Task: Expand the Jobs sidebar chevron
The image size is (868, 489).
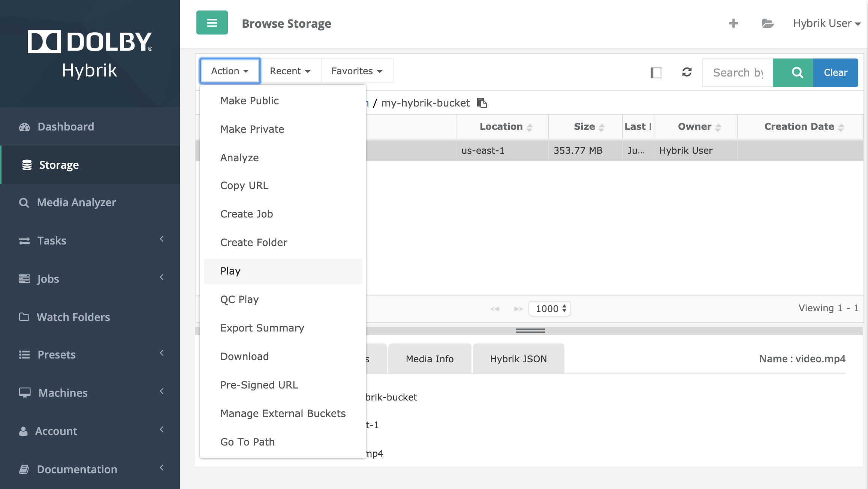Action: pos(162,277)
